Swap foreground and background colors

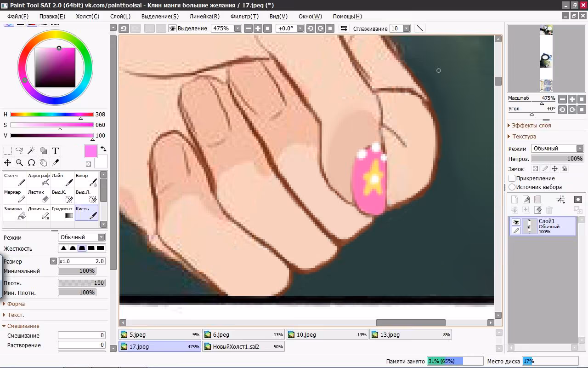(x=103, y=149)
